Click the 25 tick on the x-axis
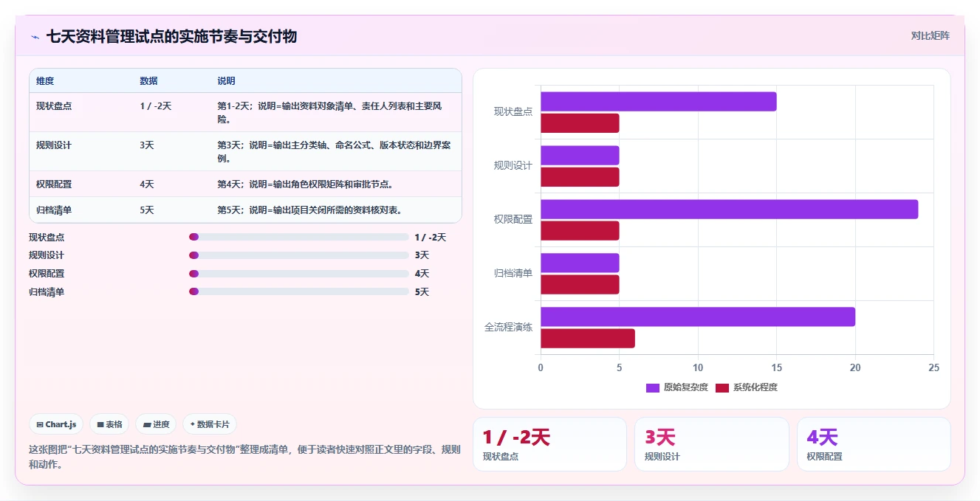Screen dimensions: 980x501 [933, 367]
